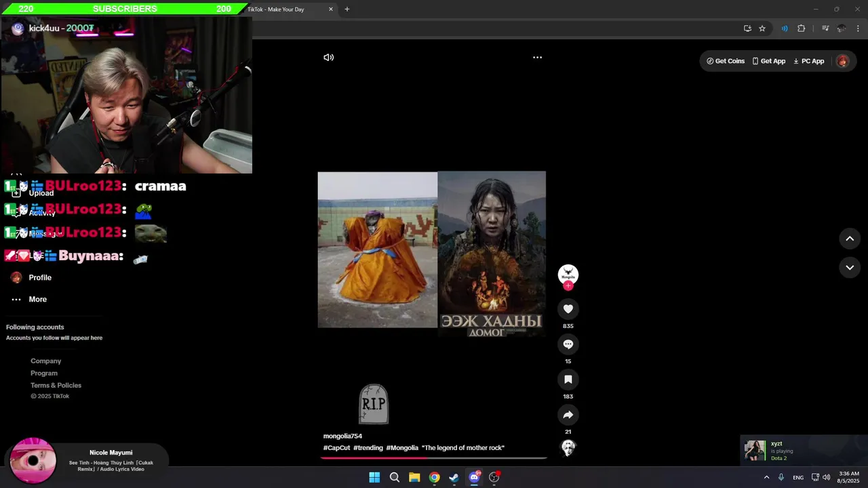Click the ЭЭЖ ХАДНЫ ДОМОГ movie poster
This screenshot has width=868, height=488.
(492, 254)
